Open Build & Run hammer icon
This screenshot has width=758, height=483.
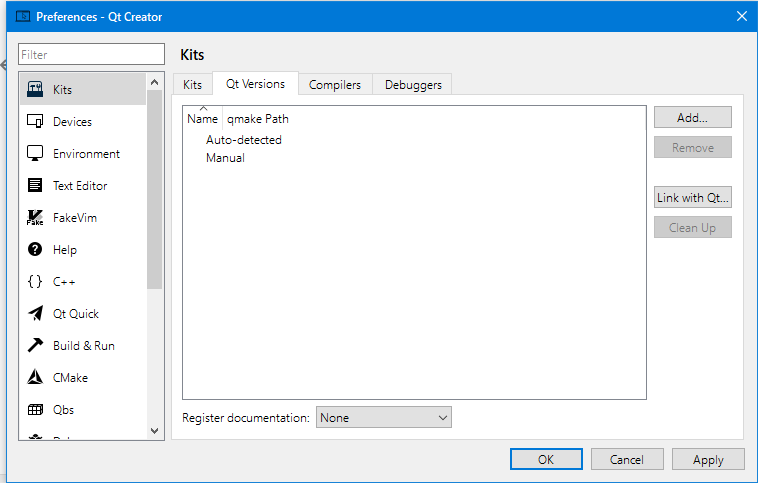pos(35,346)
